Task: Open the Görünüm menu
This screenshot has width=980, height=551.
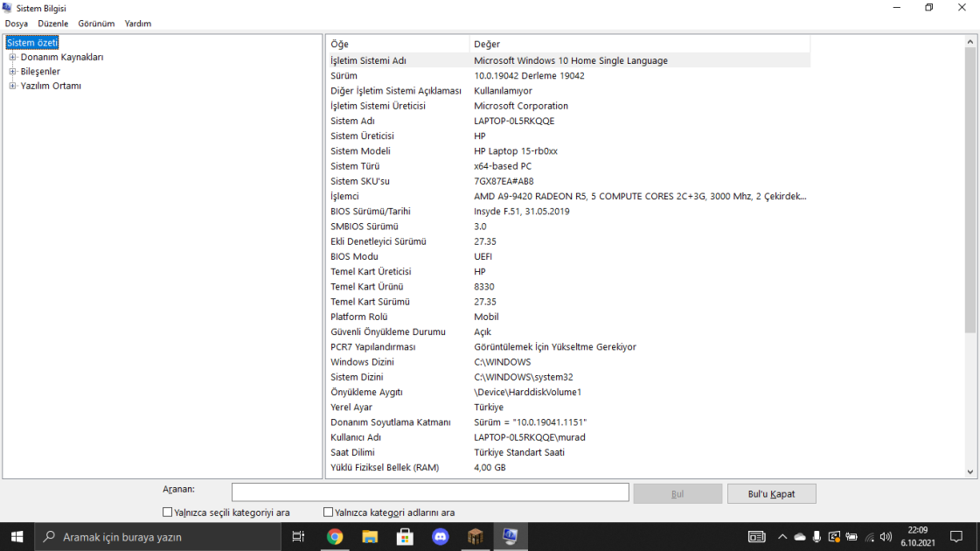Action: coord(96,23)
